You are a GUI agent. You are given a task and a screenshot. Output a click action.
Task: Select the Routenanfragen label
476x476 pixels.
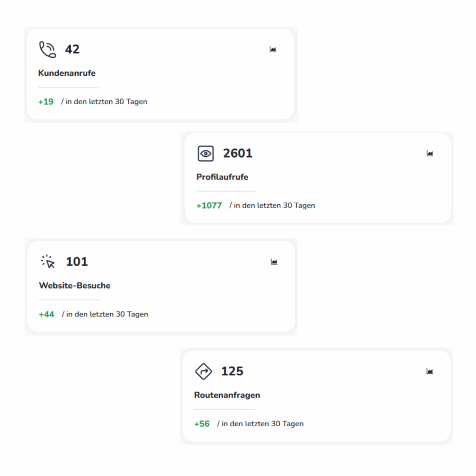pos(227,395)
